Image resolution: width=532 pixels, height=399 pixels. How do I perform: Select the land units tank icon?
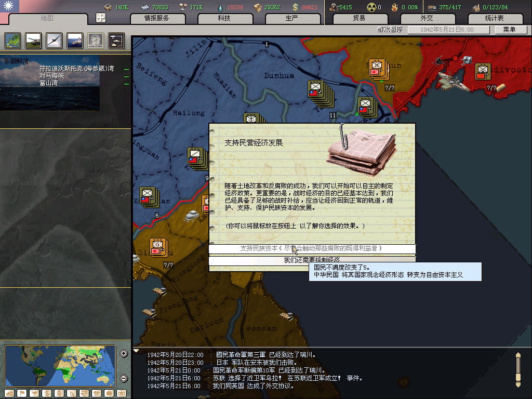pos(33,41)
